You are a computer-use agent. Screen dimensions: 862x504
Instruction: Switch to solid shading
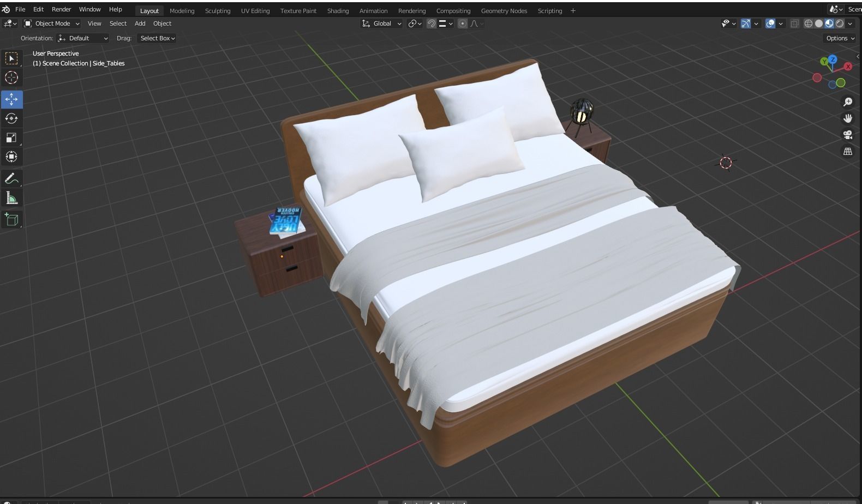[819, 23]
